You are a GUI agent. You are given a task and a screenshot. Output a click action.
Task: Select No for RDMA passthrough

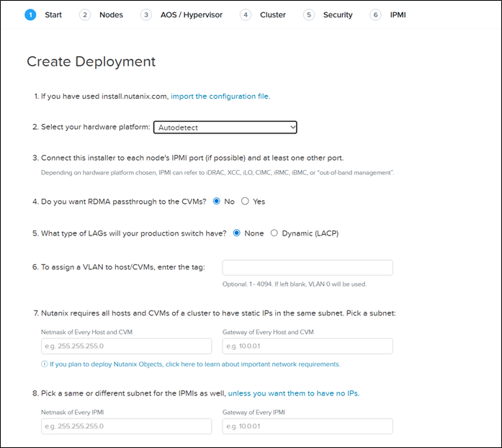217,202
